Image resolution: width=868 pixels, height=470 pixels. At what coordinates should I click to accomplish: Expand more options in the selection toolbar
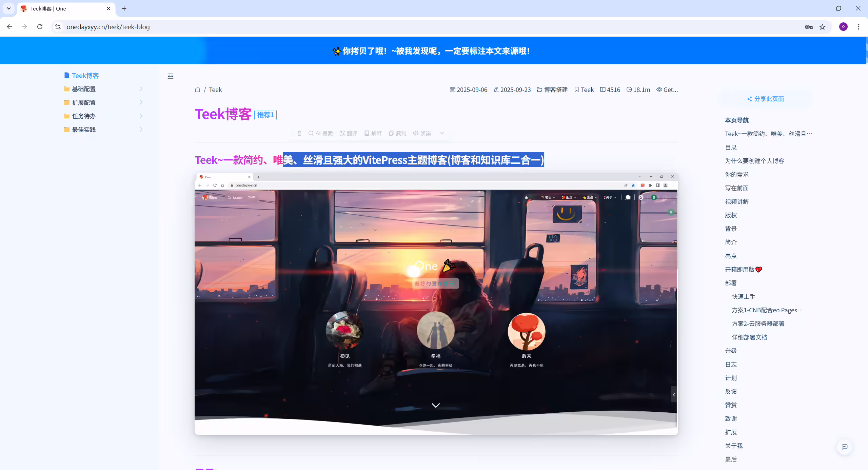pyautogui.click(x=442, y=133)
